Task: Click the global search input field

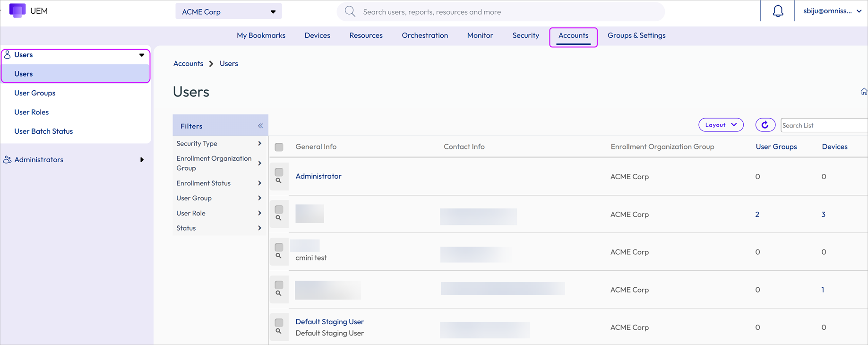Action: pyautogui.click(x=501, y=11)
